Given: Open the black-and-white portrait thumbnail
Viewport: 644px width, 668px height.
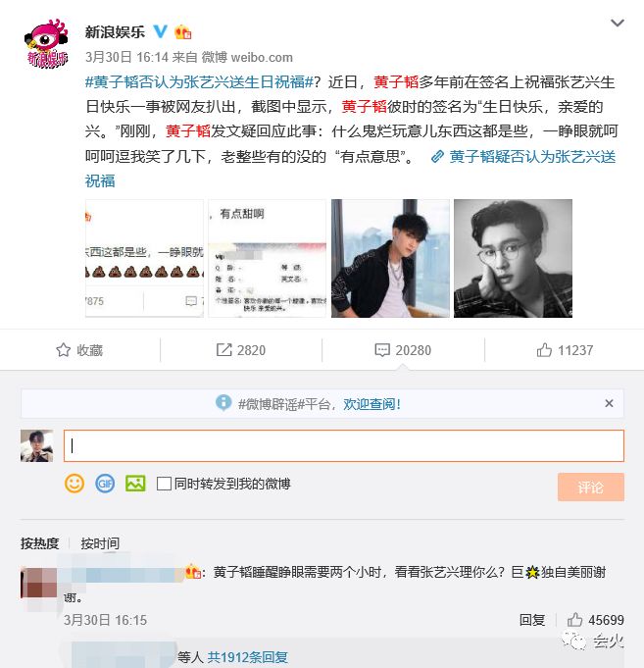Looking at the screenshot, I should 513,258.
